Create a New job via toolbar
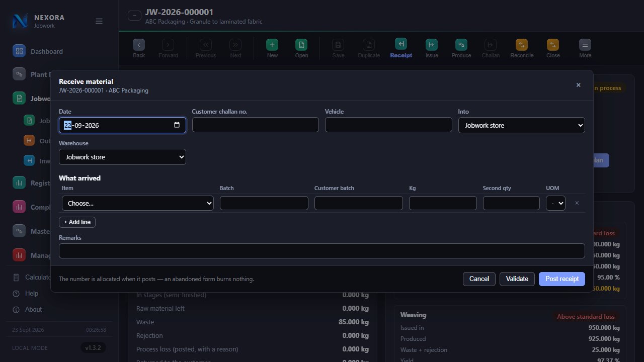This screenshot has width=644, height=362. coord(272,44)
